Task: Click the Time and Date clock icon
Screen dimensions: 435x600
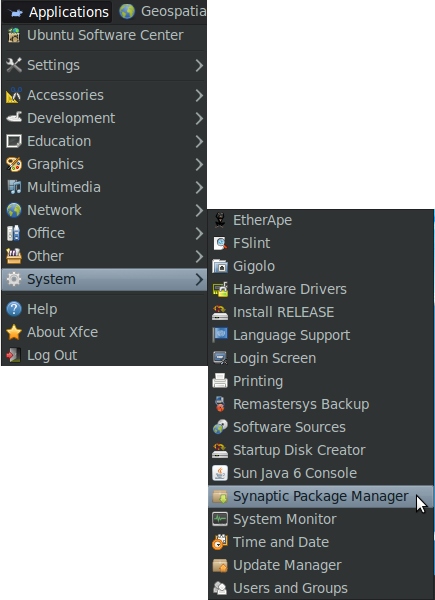Action: (220, 542)
